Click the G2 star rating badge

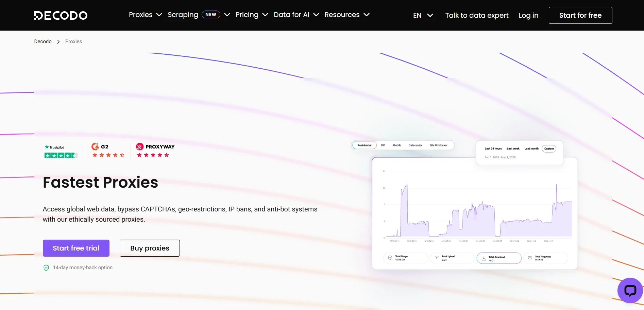(108, 151)
